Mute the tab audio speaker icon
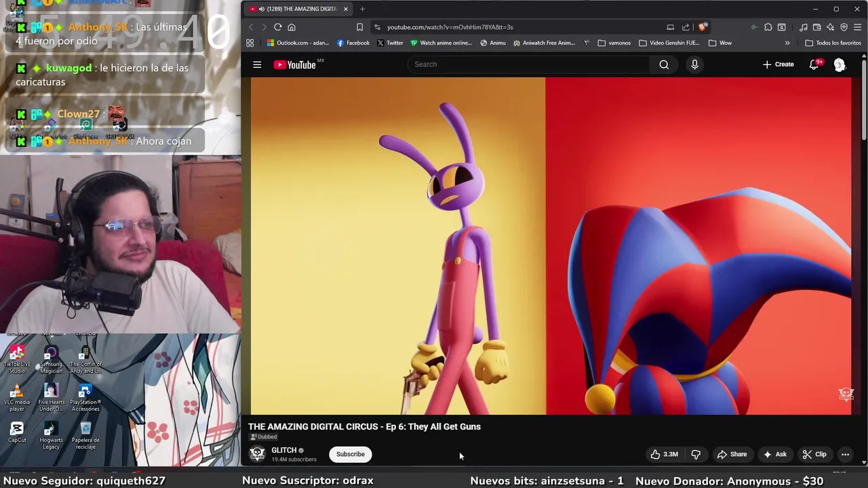 pyautogui.click(x=261, y=9)
